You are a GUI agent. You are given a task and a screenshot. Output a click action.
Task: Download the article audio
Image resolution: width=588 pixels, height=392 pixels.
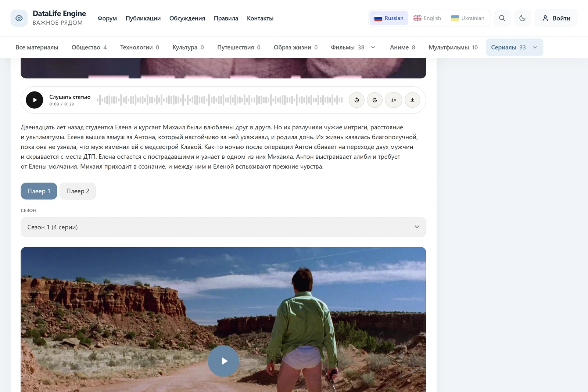[412, 100]
